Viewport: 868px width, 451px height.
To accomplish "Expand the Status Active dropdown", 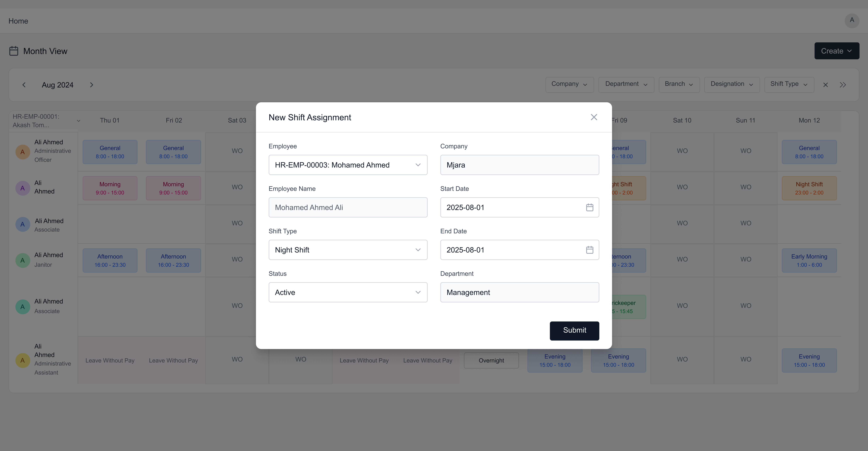I will [x=348, y=292].
